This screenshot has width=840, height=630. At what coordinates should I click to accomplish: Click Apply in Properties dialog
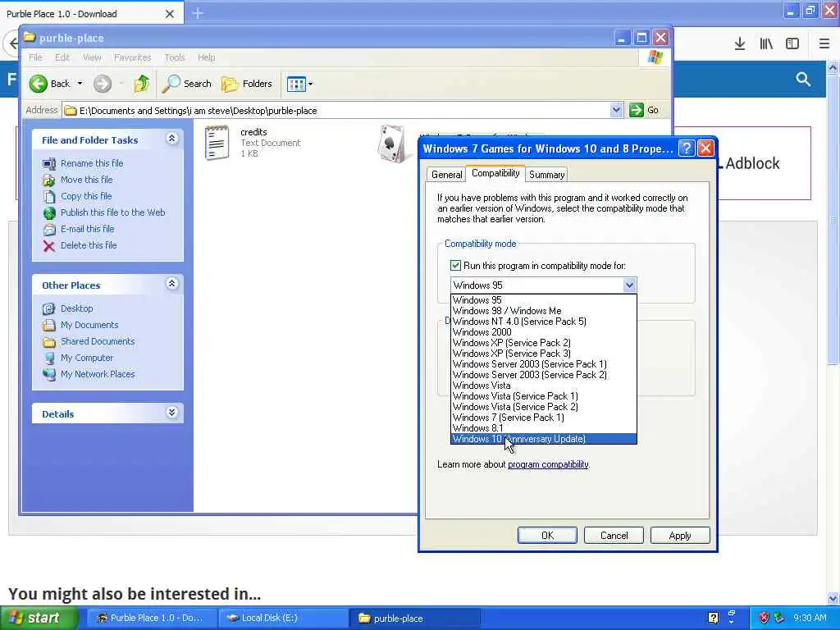pyautogui.click(x=680, y=535)
